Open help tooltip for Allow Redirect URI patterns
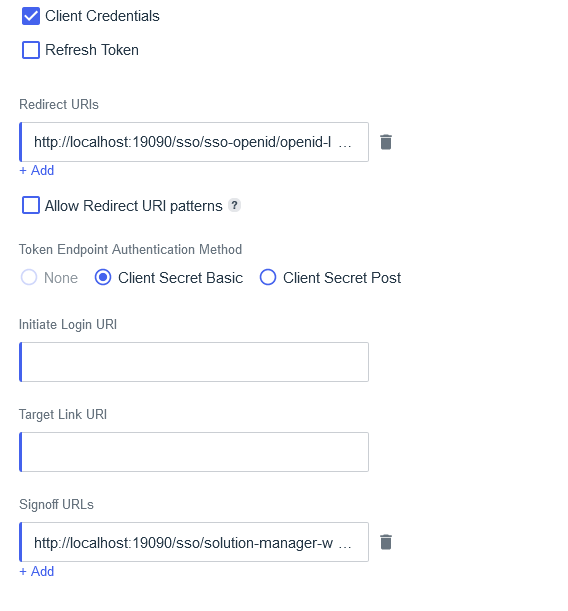The image size is (568, 611). (x=234, y=205)
